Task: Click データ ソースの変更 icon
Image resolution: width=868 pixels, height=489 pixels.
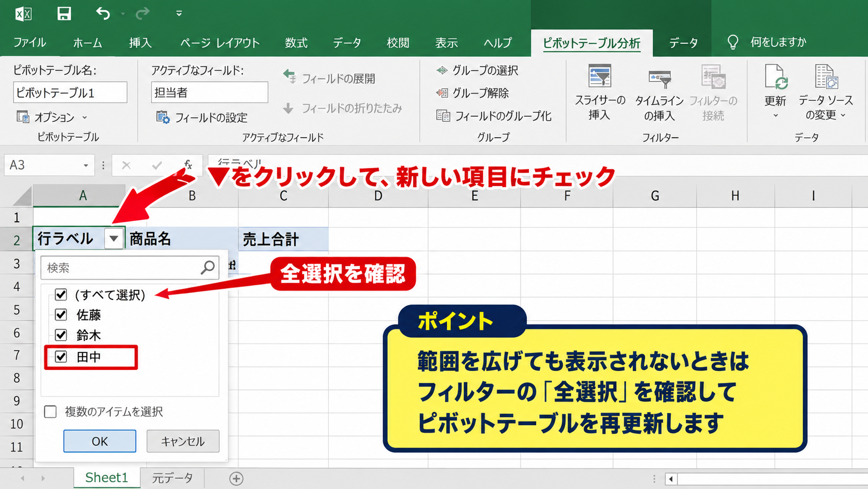Action: coord(826,76)
